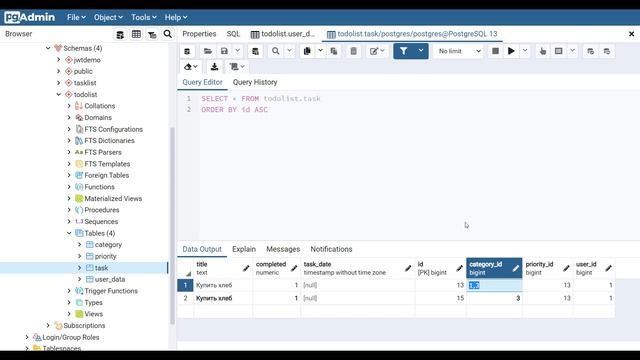The height and width of the screenshot is (360, 640).
Task: Click the Explain hand-pointer icon
Action: [542, 51]
